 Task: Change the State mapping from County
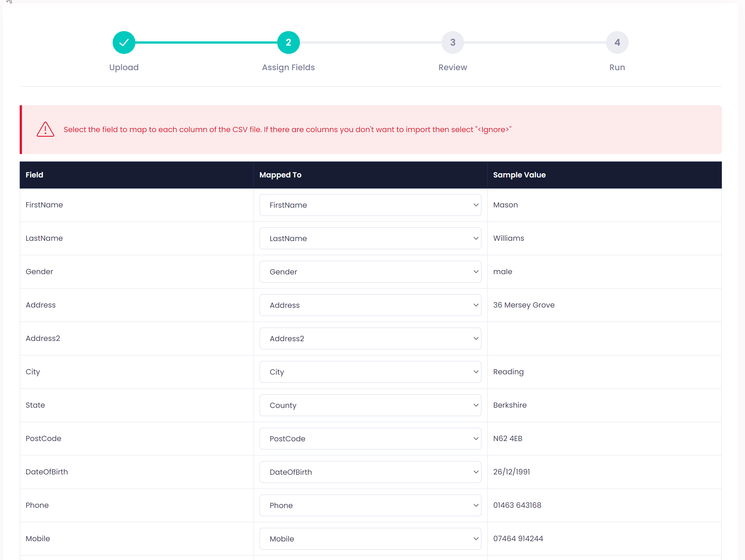click(370, 405)
